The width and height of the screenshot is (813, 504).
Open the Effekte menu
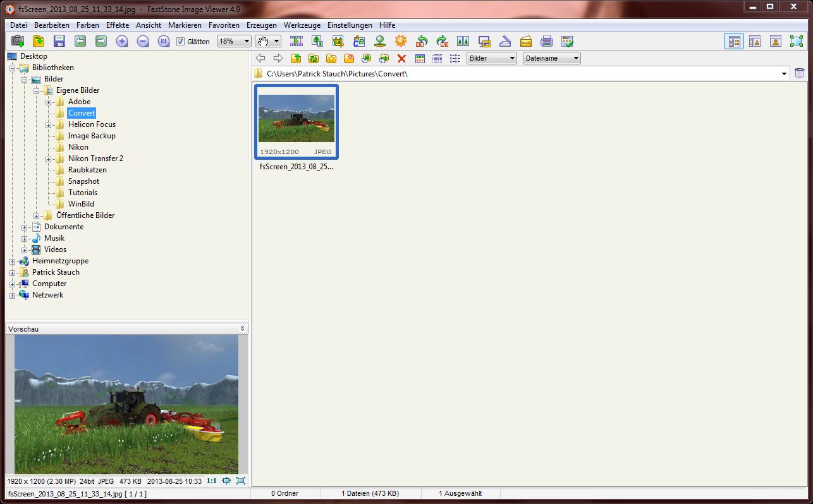coord(118,25)
